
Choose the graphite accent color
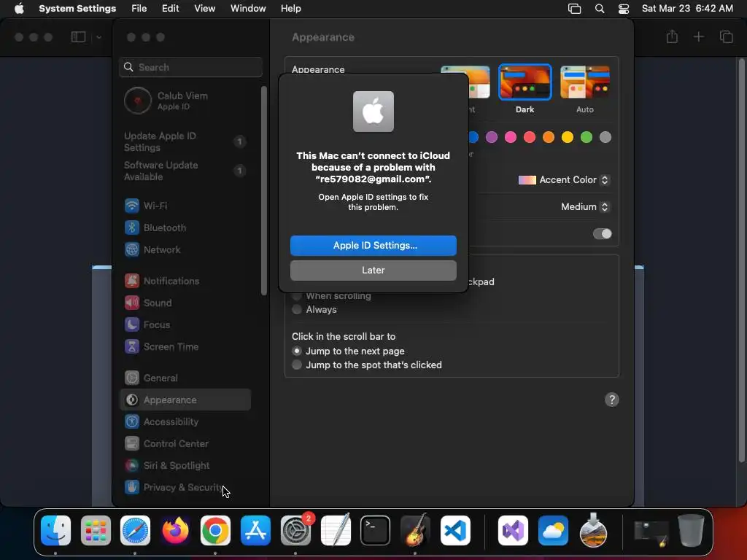point(605,137)
